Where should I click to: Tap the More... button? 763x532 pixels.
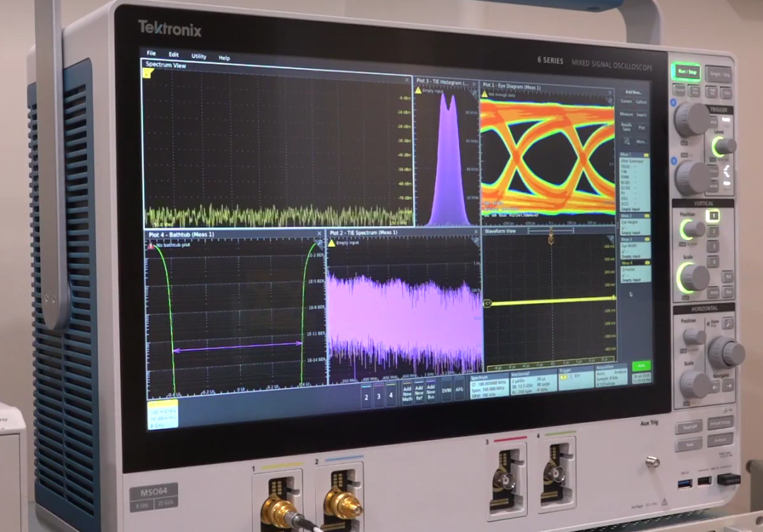pos(641,141)
